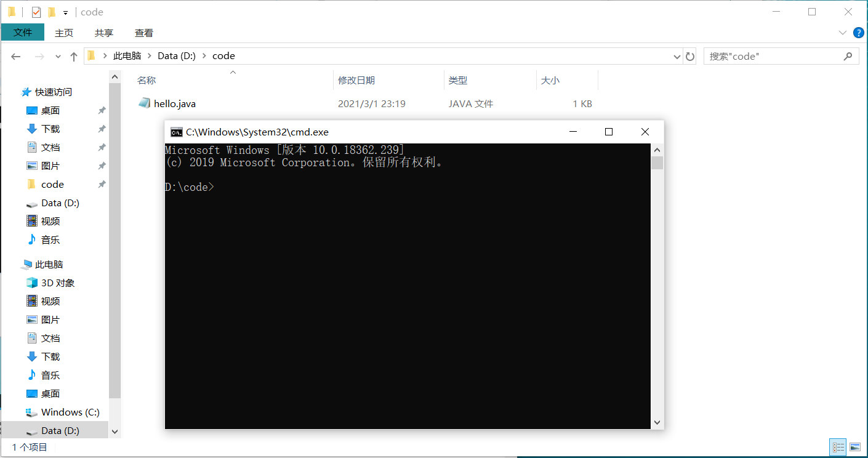868x458 pixels.
Task: Switch to the 共享 ribbon tab
Action: pos(104,33)
